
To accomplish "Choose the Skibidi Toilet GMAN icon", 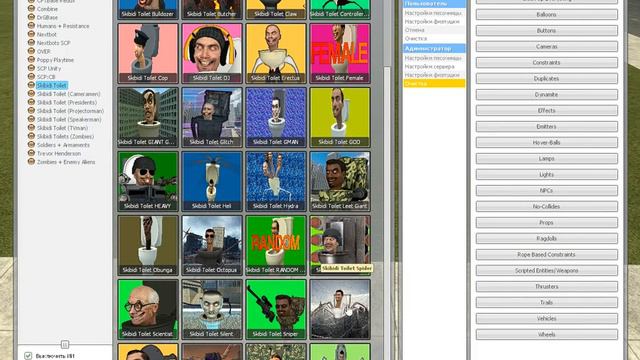I will [276, 117].
